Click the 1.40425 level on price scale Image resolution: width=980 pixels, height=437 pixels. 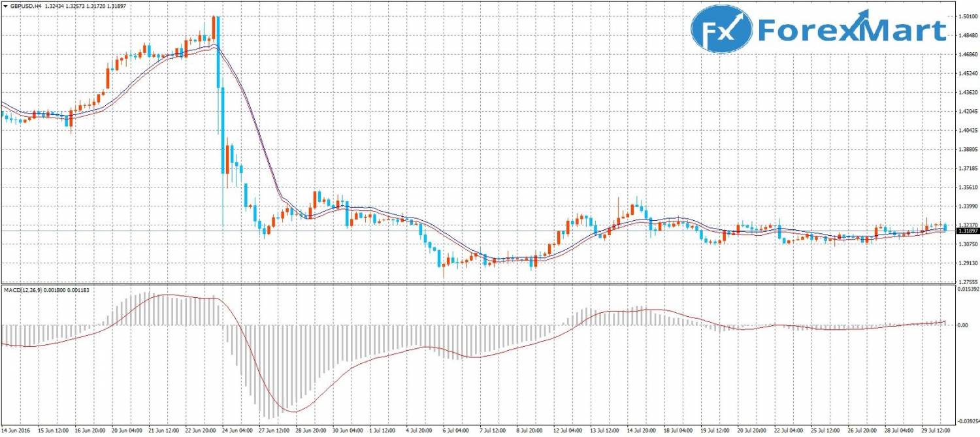coord(967,131)
